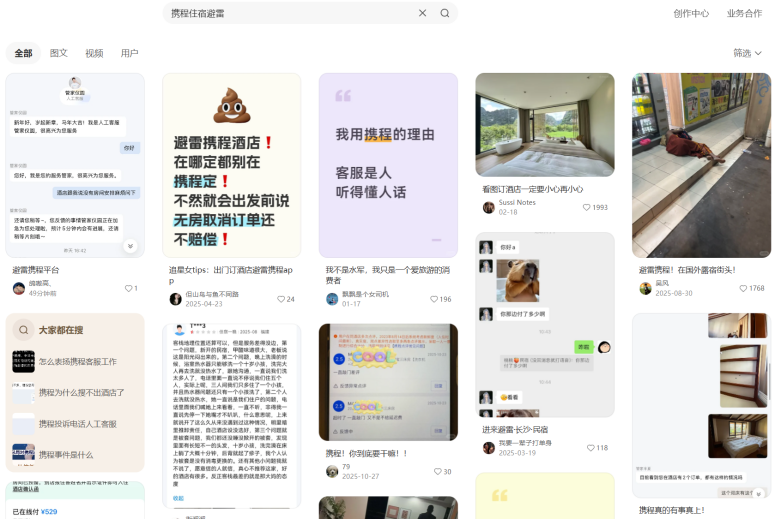Click username 飘飘是个女司机
Image resolution: width=775 pixels, height=519 pixels.
tap(365, 294)
